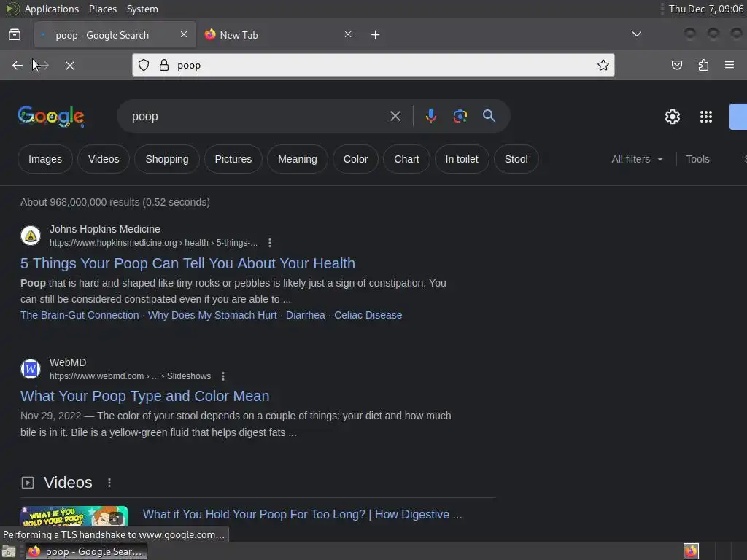Bookmark this page with the star
Viewport: 747px width, 560px height.
pyautogui.click(x=603, y=65)
